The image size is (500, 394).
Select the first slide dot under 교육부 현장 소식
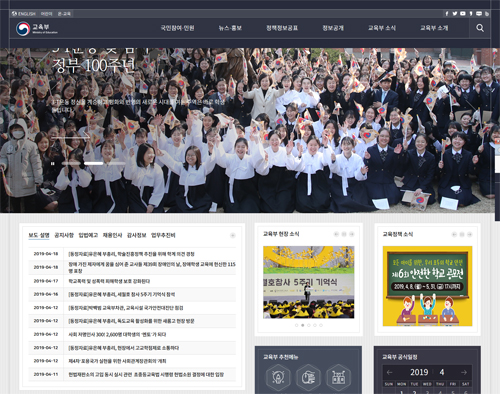pyautogui.click(x=296, y=325)
